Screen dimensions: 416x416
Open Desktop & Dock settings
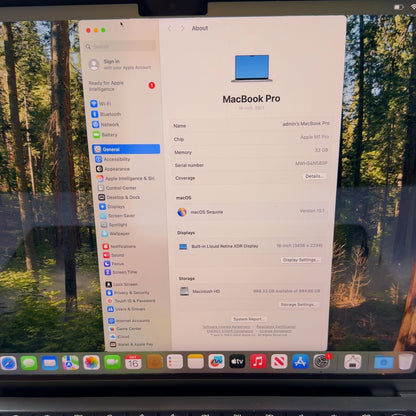(x=119, y=197)
